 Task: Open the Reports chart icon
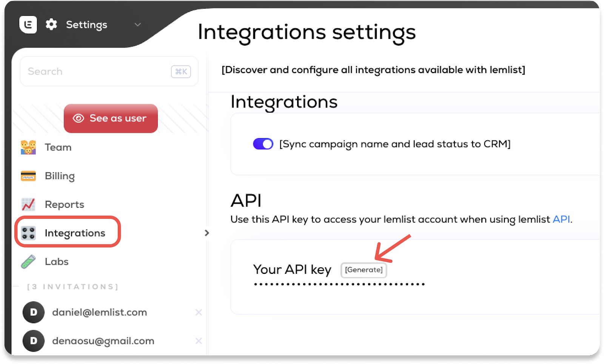pyautogui.click(x=28, y=204)
